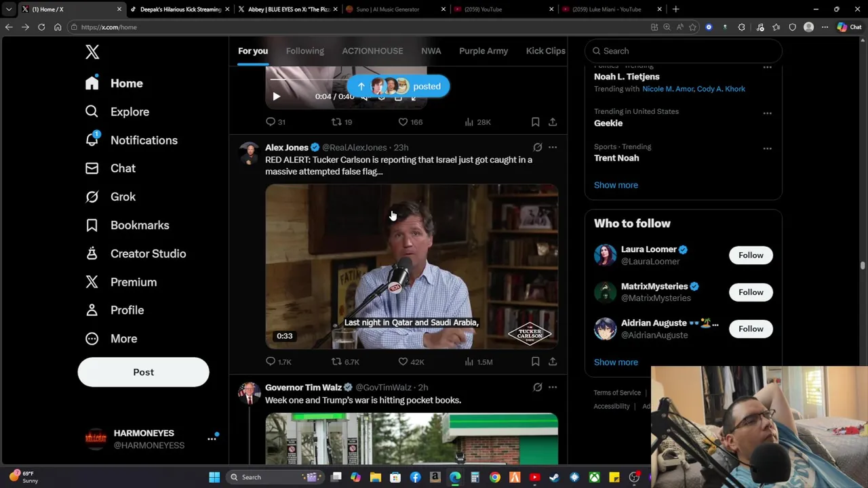
Task: Bookmark the top video post
Action: [535, 122]
